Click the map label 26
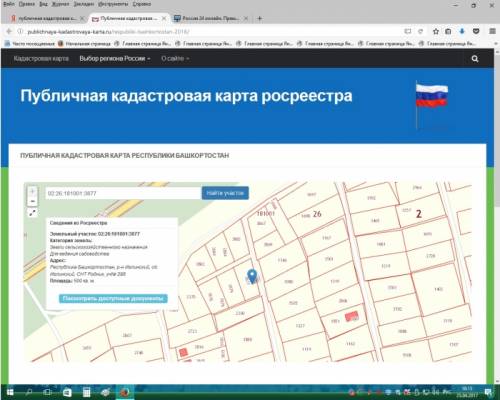The height and width of the screenshot is (400, 500). pos(317,214)
